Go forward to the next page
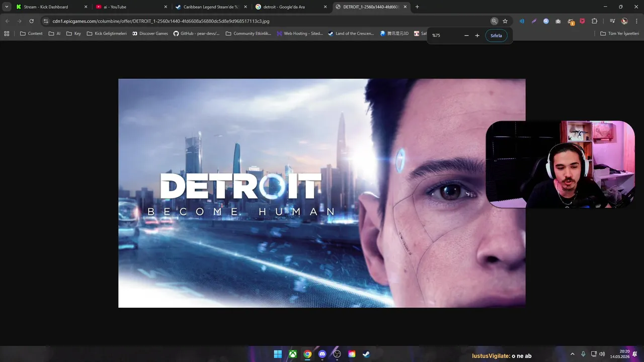Image resolution: width=644 pixels, height=362 pixels. [19, 21]
